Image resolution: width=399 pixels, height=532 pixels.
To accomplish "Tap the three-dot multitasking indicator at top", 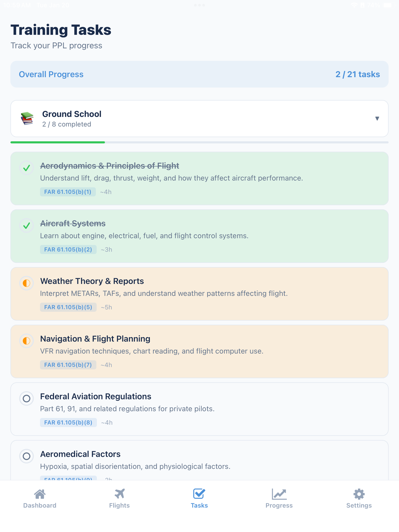I will coord(199,5).
